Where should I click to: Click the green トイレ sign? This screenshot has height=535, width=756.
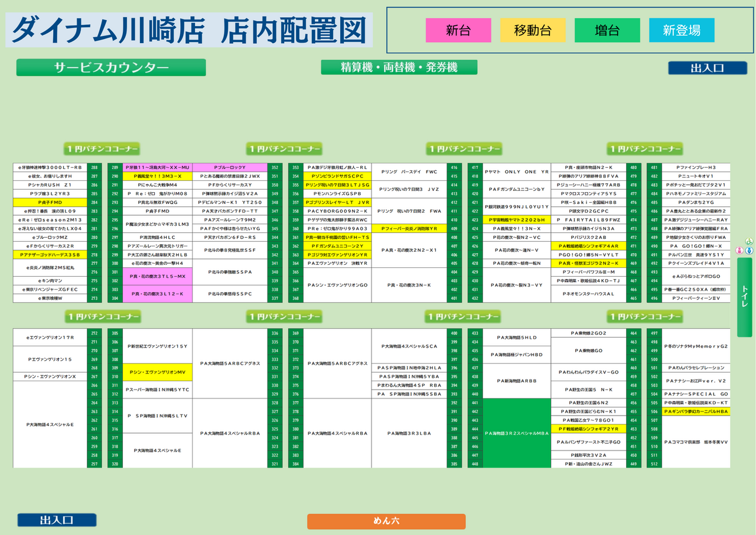[744, 297]
